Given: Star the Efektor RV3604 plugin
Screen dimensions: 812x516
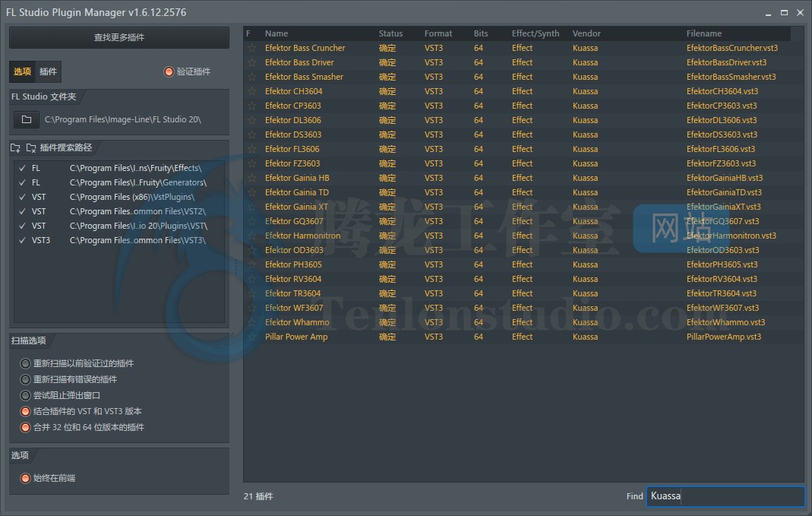Looking at the screenshot, I should (x=251, y=279).
